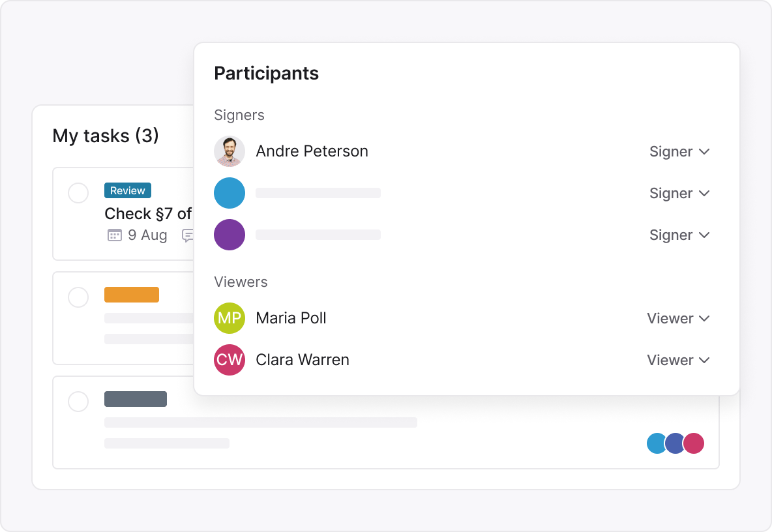
Task: Click the comment bubble icon on first task
Action: [188, 235]
